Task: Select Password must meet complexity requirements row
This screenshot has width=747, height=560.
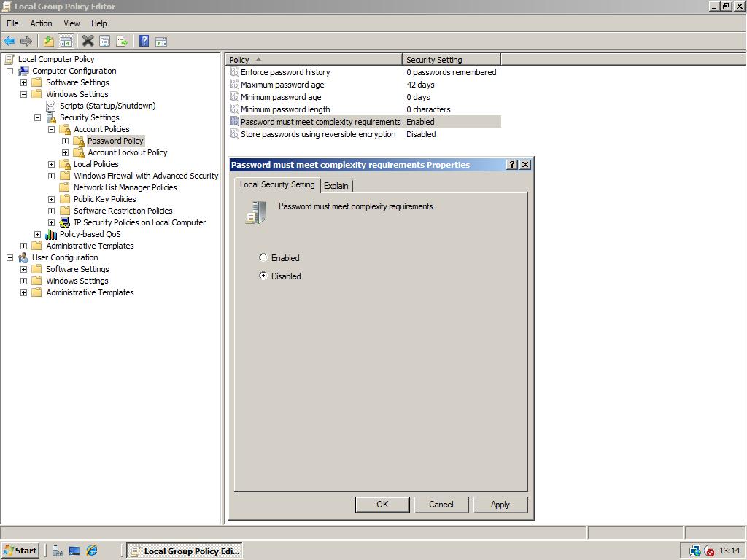Action: pos(365,122)
